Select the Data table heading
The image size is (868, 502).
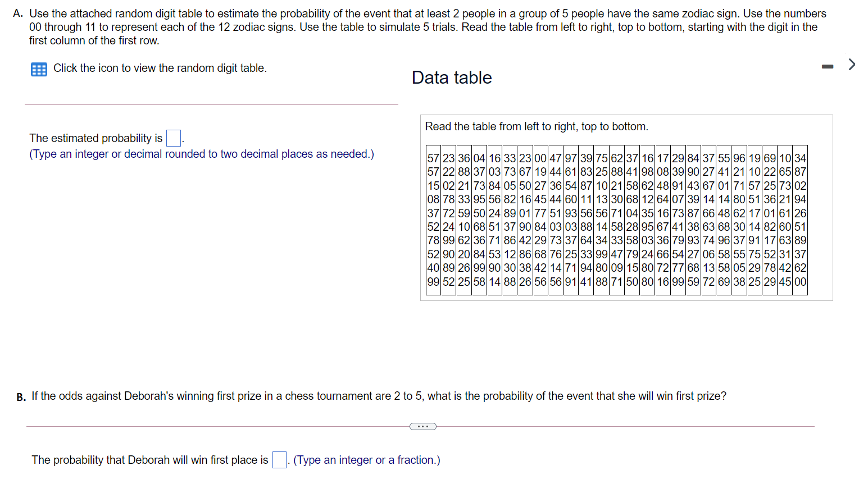(x=452, y=77)
